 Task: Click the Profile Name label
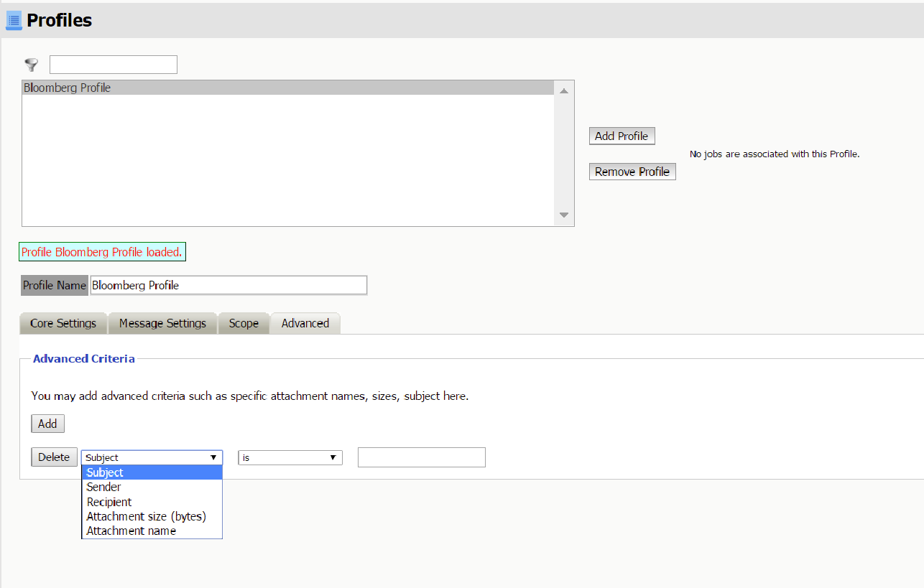[x=55, y=285]
